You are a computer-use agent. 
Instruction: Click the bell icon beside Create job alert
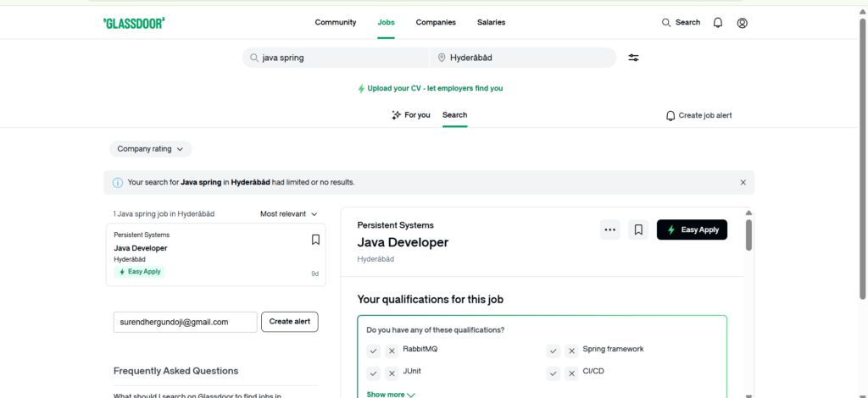pos(670,115)
